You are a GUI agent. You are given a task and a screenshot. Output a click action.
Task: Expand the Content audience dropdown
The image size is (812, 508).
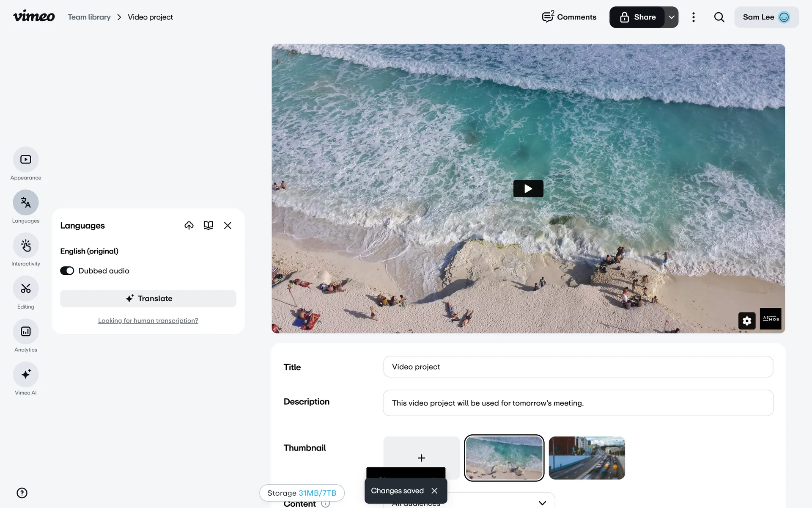[542, 503]
